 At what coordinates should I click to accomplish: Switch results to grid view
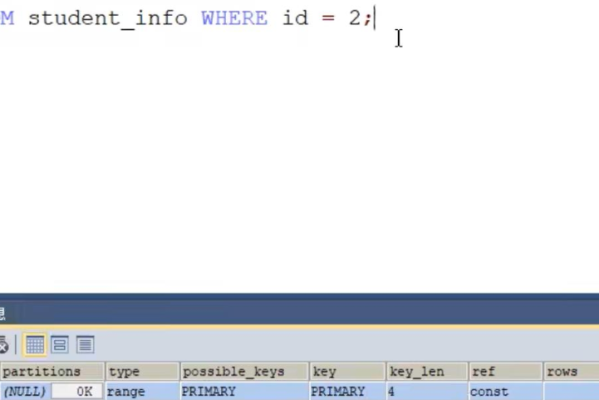click(35, 345)
